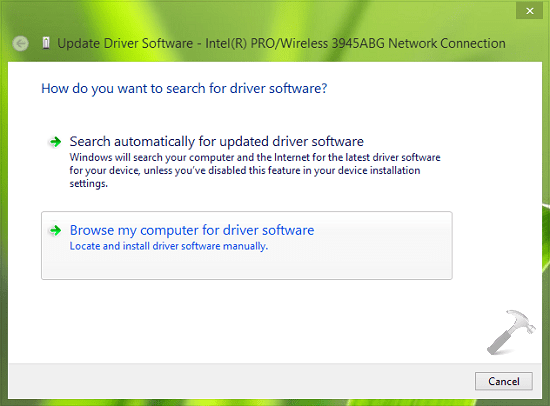The width and height of the screenshot is (550, 406).
Task: Click green arrow beside Browse my computer option
Action: [x=55, y=231]
